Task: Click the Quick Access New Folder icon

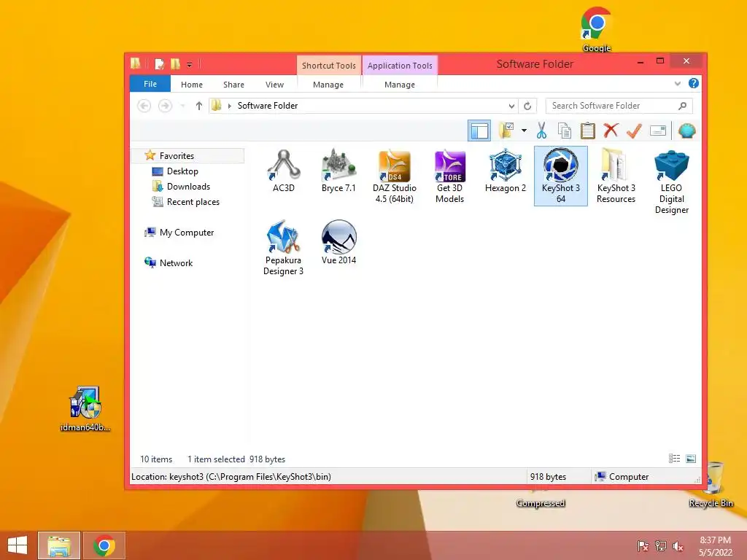Action: tap(175, 64)
